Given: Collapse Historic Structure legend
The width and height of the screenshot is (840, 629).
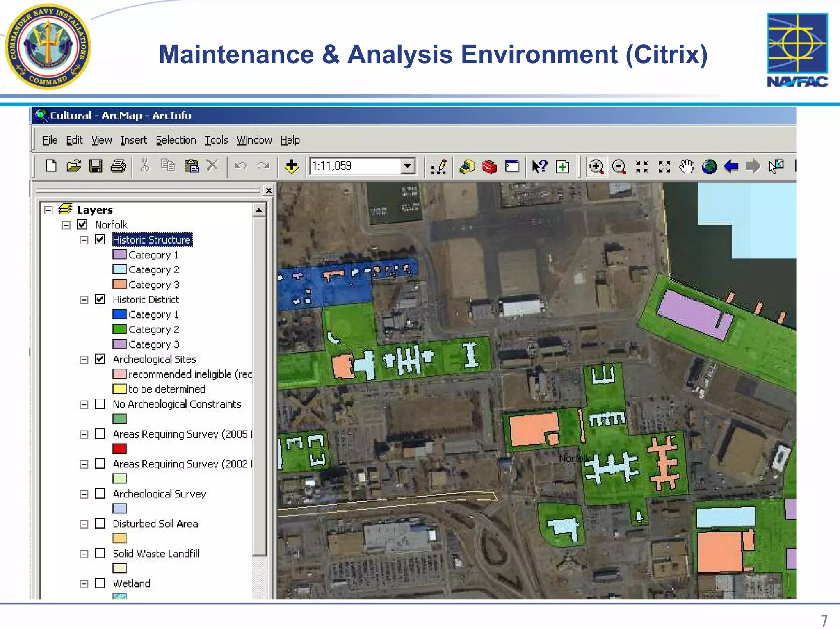Looking at the screenshot, I should (x=84, y=240).
